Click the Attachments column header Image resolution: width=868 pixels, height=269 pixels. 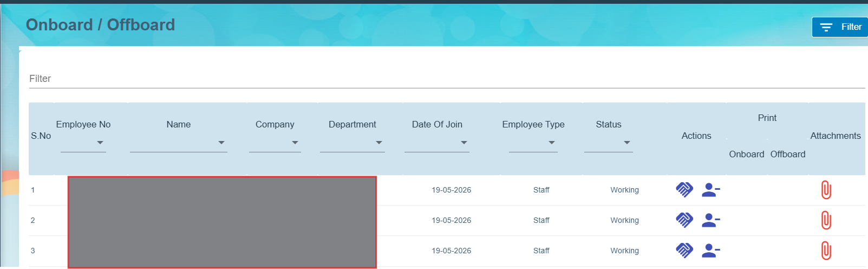pyautogui.click(x=836, y=136)
